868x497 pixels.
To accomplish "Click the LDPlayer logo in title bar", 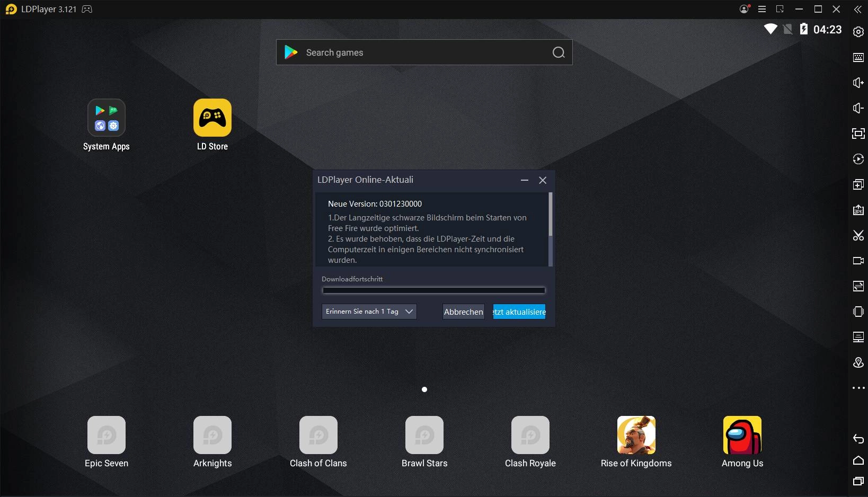I will 11,9.
